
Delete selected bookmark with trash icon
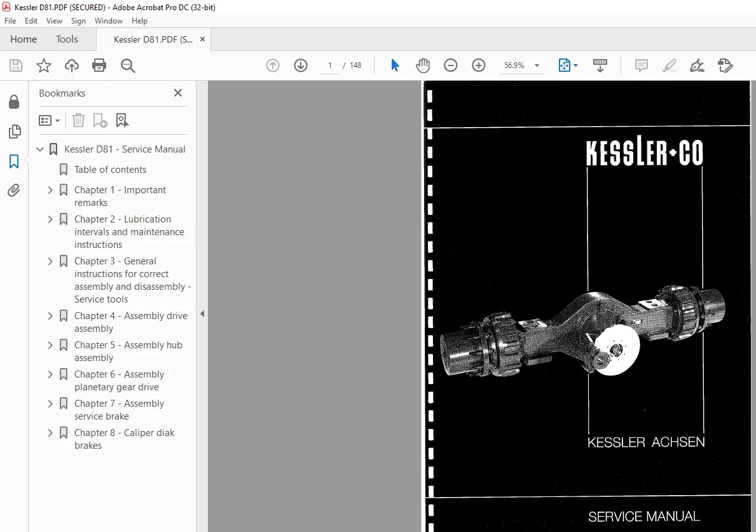coord(79,120)
